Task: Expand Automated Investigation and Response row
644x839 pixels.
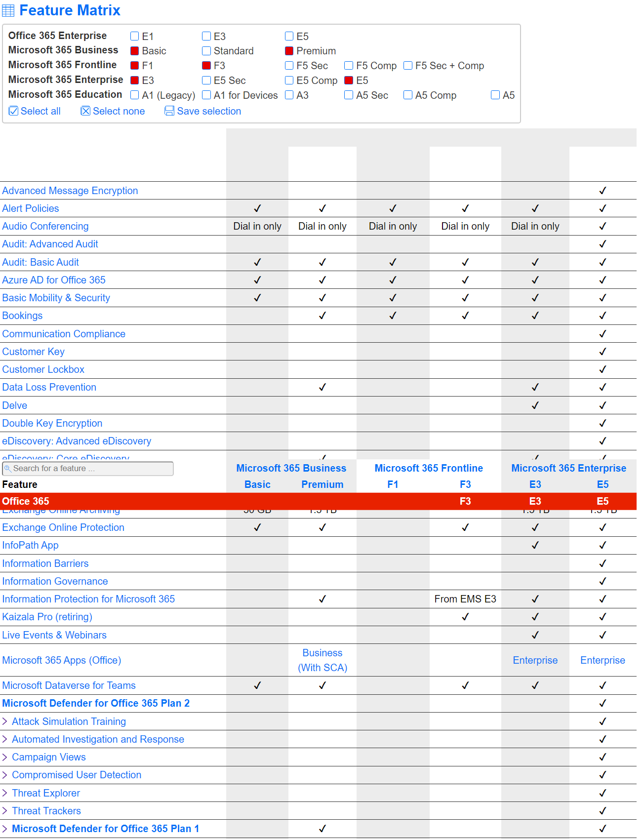Action: (x=5, y=739)
